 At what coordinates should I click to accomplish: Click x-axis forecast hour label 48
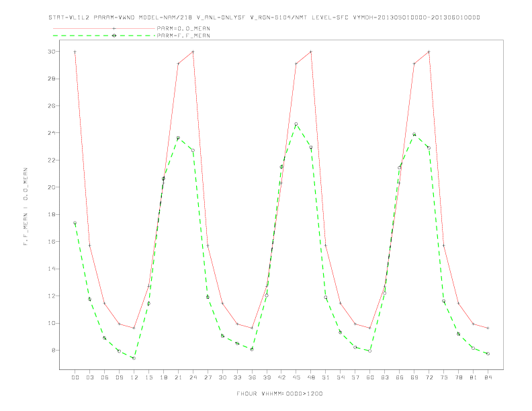(311, 377)
